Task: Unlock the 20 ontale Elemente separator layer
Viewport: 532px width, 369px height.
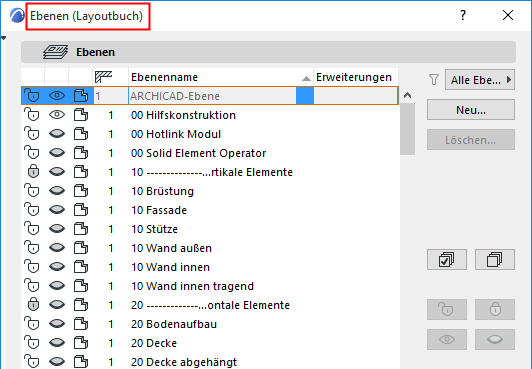Action: [x=33, y=305]
